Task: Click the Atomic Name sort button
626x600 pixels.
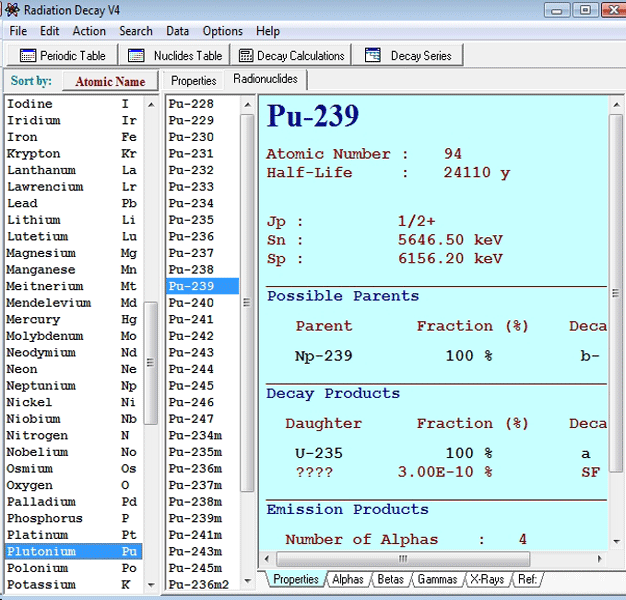Action: (x=110, y=81)
